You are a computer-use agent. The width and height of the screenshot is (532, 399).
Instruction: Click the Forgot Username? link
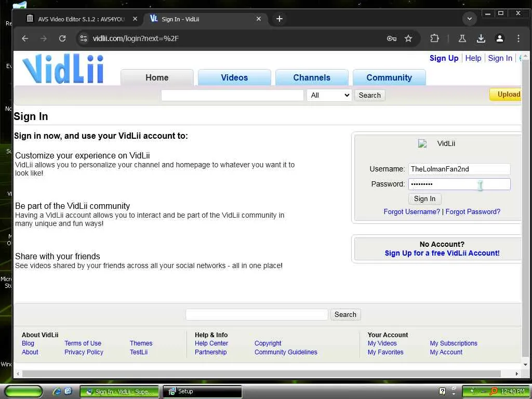point(411,212)
